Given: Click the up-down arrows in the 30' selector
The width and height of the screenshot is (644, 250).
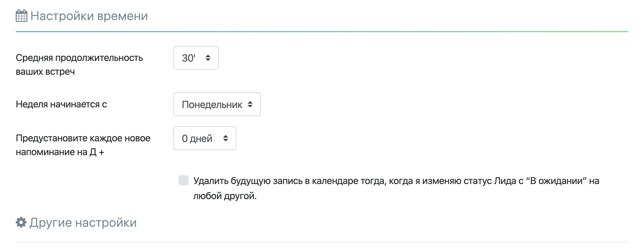Looking at the screenshot, I should click(208, 58).
